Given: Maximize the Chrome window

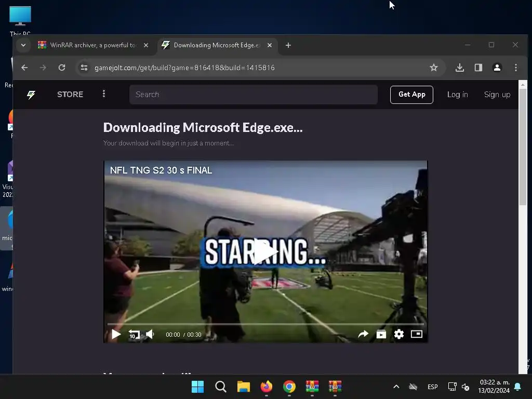Looking at the screenshot, I should [x=491, y=45].
